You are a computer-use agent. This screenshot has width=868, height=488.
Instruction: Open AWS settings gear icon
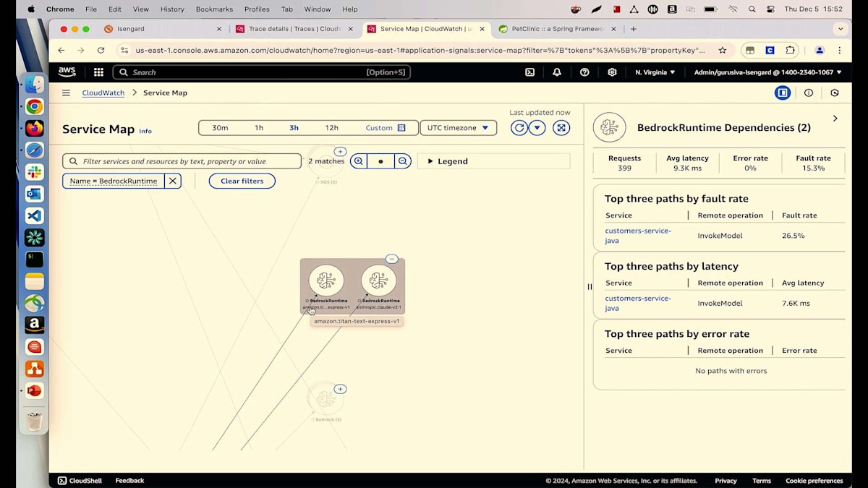(612, 72)
